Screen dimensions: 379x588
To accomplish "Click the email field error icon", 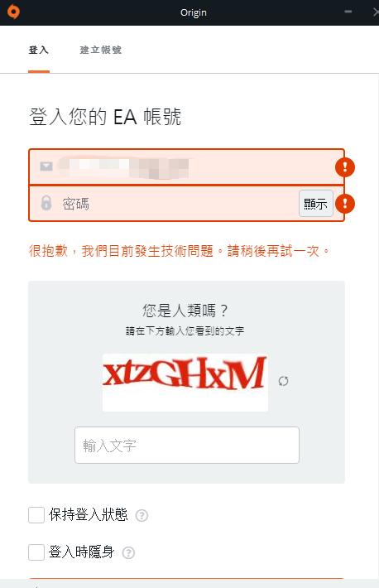I will click(345, 166).
